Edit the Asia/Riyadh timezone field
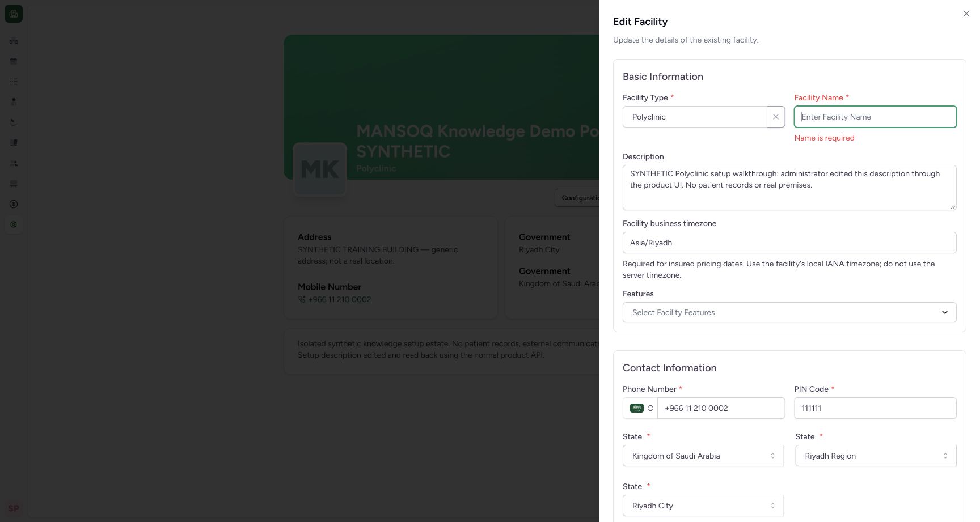 coord(789,243)
